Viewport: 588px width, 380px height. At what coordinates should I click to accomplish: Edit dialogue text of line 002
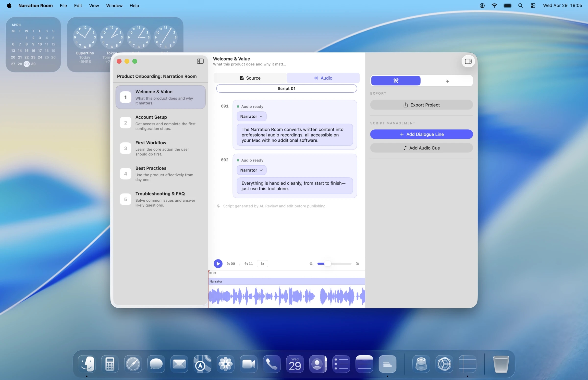295,186
